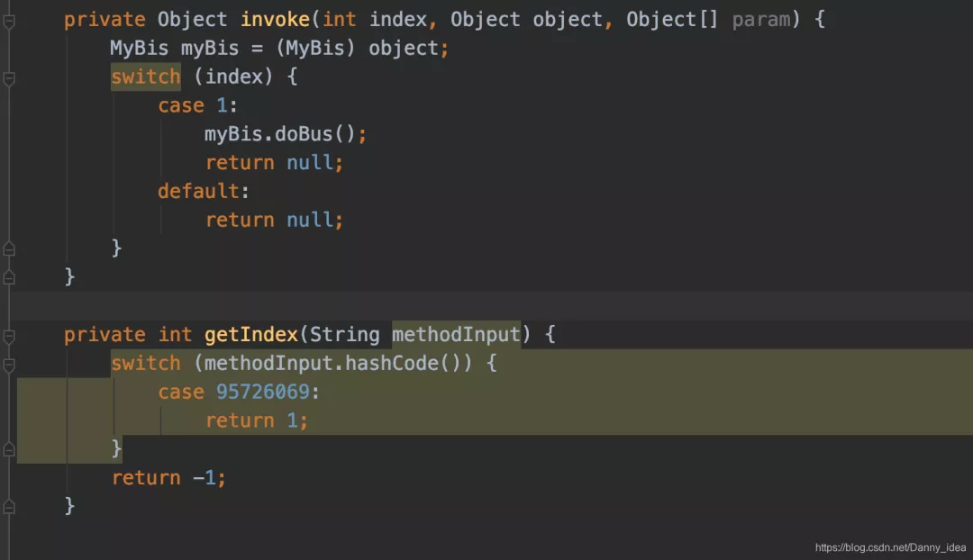Click fold-end marker closing switch (index) block
Screen dimensions: 973x560
pos(9,248)
